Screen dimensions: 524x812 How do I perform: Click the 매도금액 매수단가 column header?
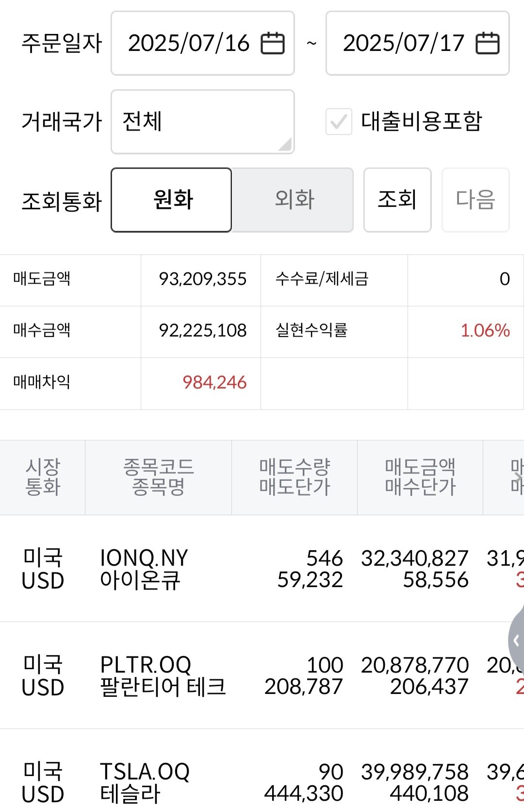click(x=420, y=477)
